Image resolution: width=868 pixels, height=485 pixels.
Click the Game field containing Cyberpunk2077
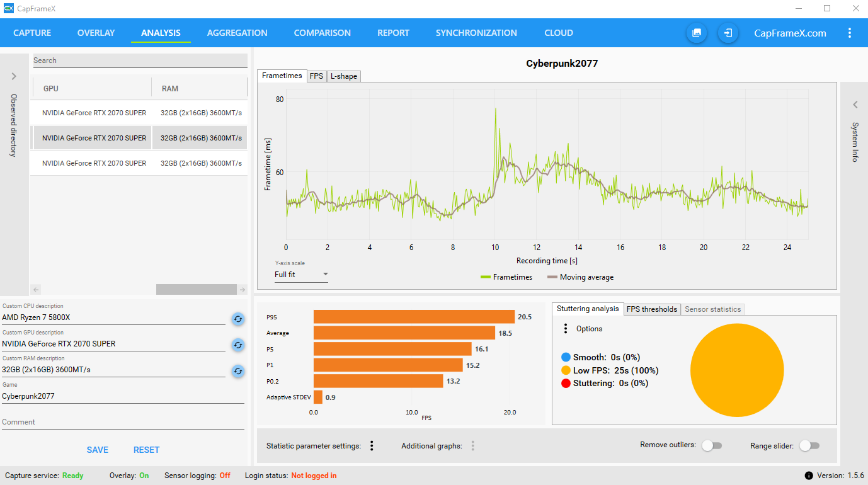[x=123, y=396]
